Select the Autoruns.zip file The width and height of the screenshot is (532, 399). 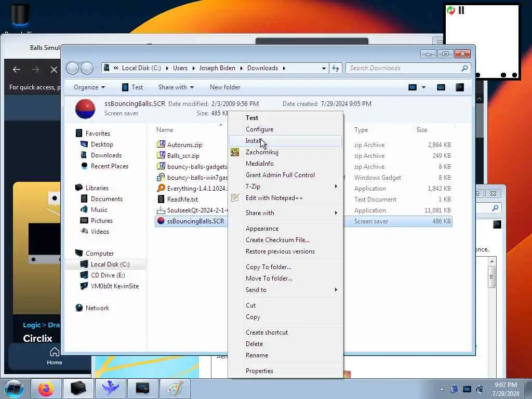tap(184, 145)
